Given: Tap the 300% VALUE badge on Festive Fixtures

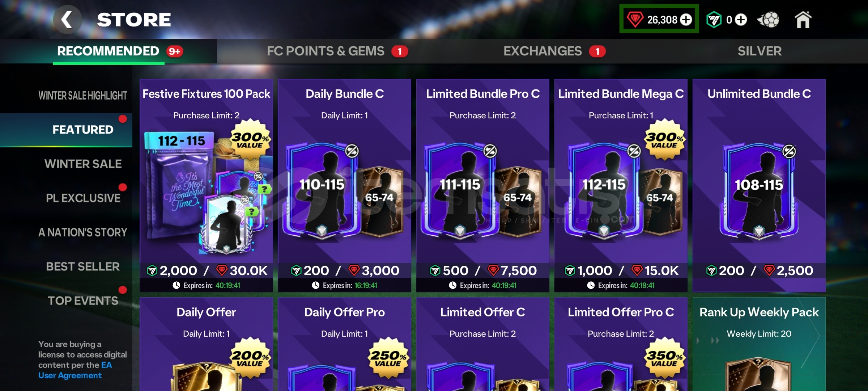Looking at the screenshot, I should pyautogui.click(x=250, y=140).
